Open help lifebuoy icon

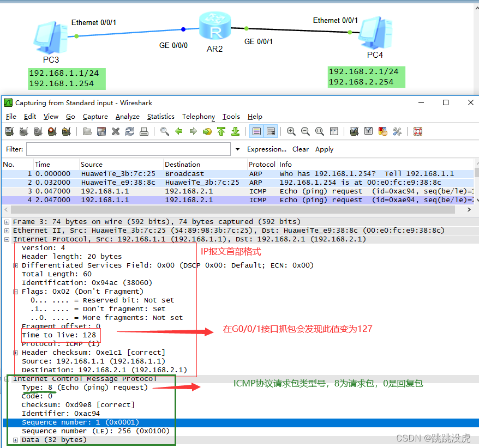(417, 131)
